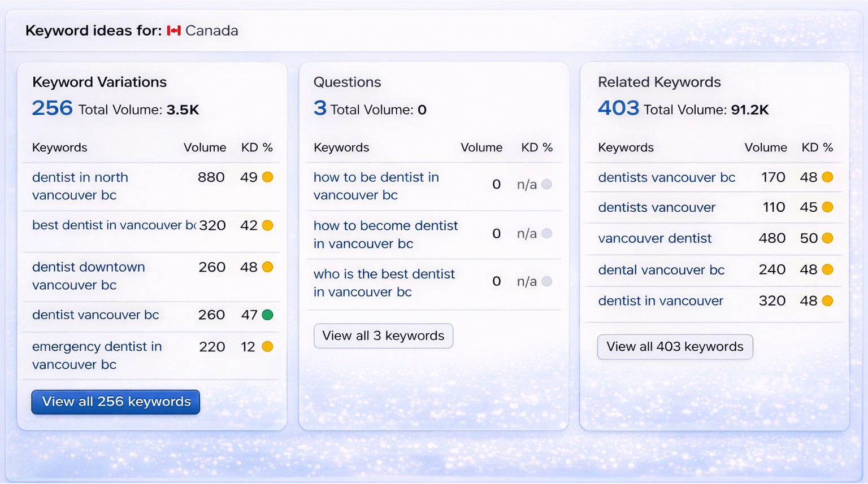
Task: Click green KD indicator for "dentist vancouver bc"
Action: point(267,315)
